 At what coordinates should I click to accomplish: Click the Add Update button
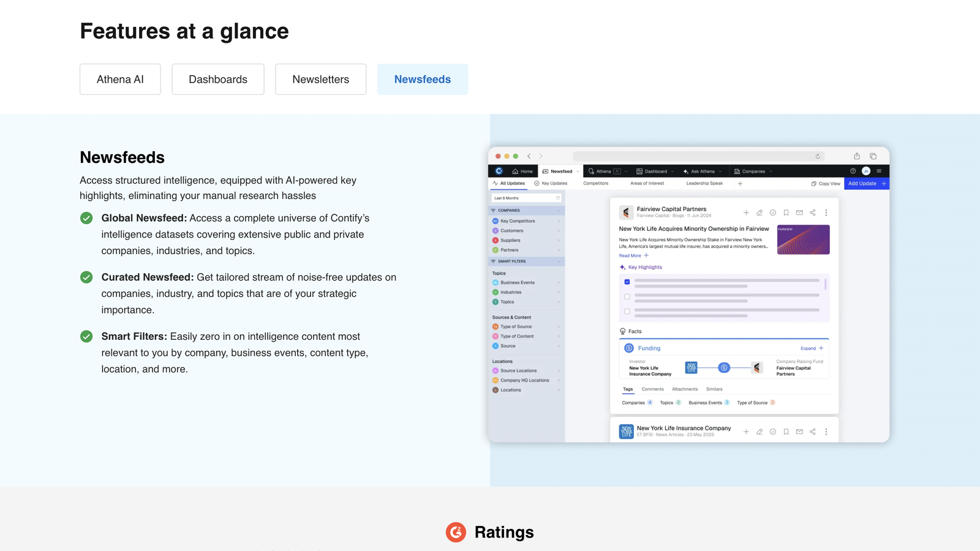[866, 183]
